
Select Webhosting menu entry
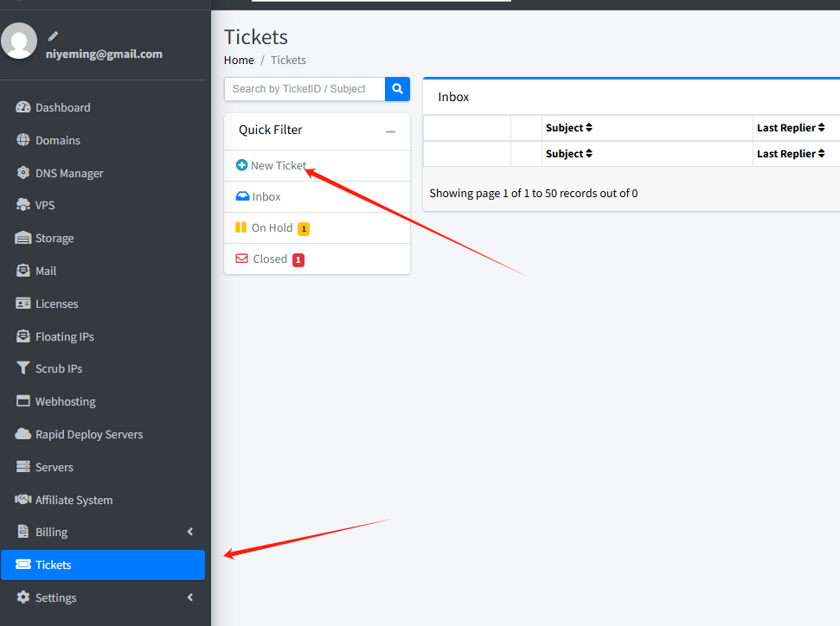pyautogui.click(x=103, y=401)
